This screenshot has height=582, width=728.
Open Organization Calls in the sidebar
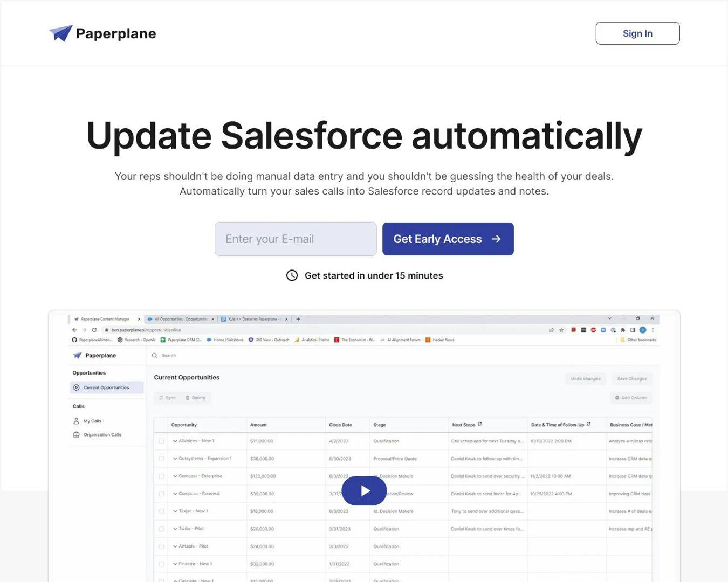97,435
